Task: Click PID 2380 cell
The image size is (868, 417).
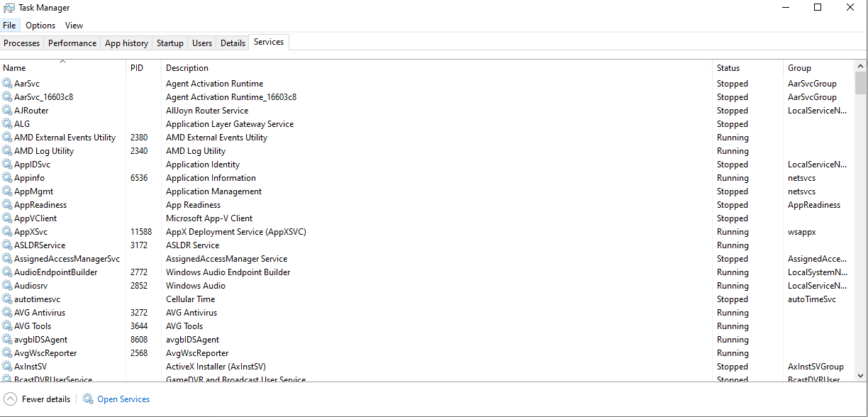Action: pos(139,138)
